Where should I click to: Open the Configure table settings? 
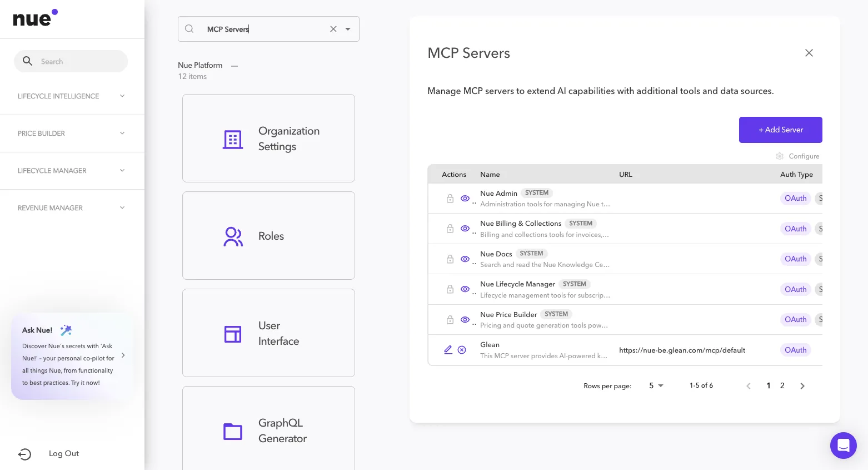797,156
